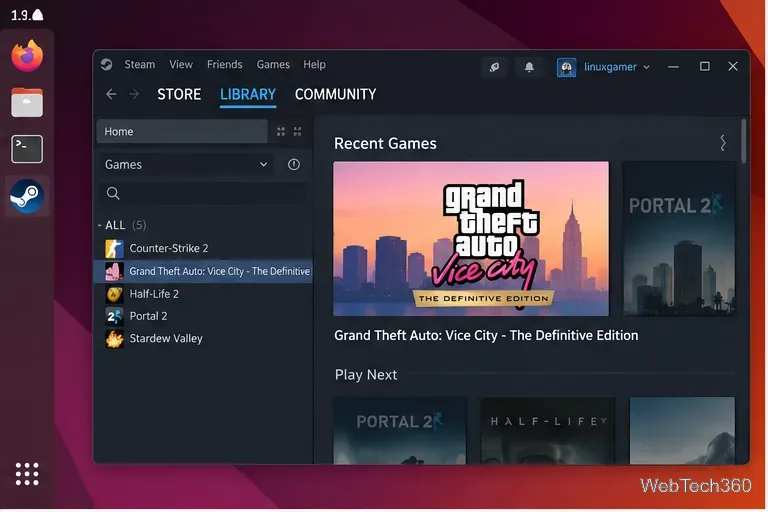This screenshot has width=768, height=512.
Task: Open the Half-Life card under Play Next
Action: (x=548, y=430)
